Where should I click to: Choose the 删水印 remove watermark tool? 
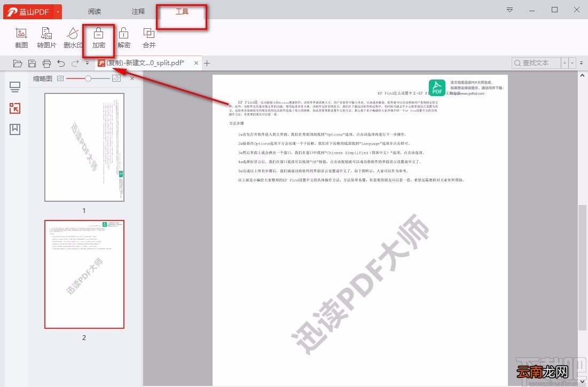(73, 38)
